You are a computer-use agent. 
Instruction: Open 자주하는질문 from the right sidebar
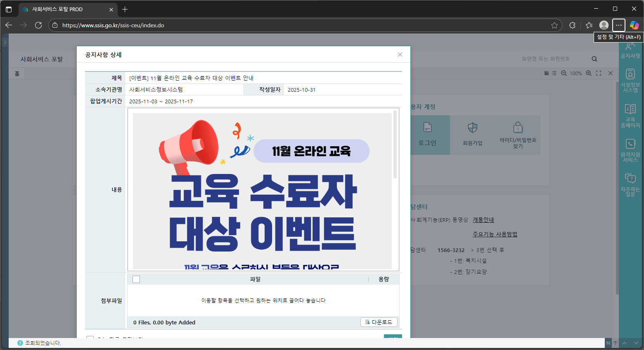point(630,185)
